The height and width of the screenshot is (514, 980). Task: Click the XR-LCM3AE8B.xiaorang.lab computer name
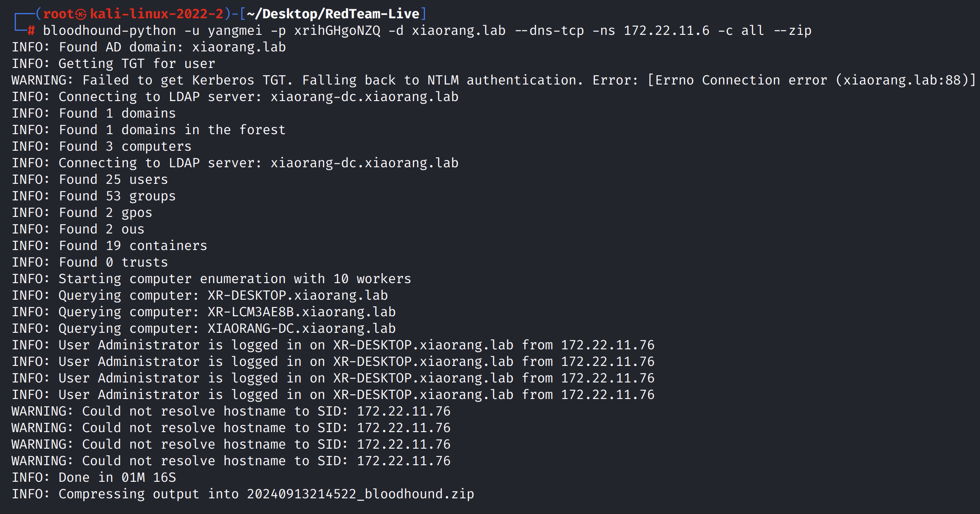click(302, 312)
